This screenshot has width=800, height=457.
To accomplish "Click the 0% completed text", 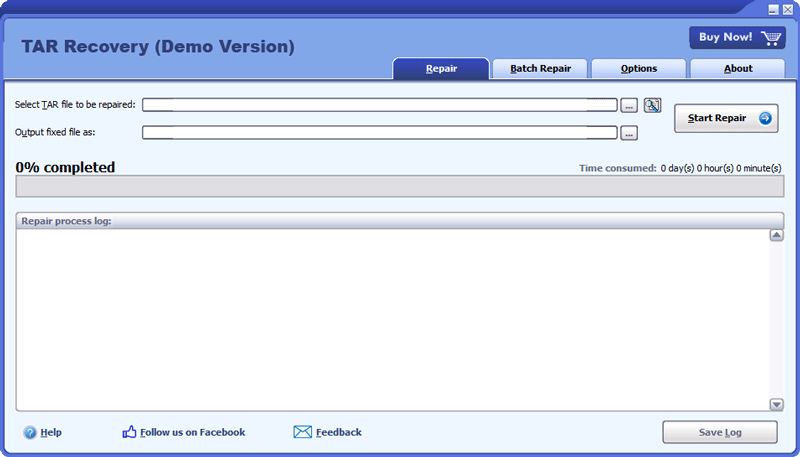I will coord(65,167).
